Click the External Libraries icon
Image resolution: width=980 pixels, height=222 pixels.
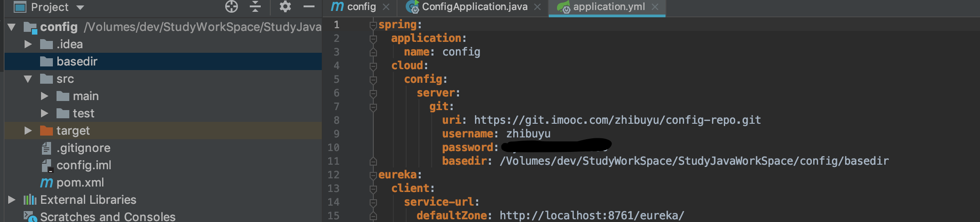[x=30, y=200]
